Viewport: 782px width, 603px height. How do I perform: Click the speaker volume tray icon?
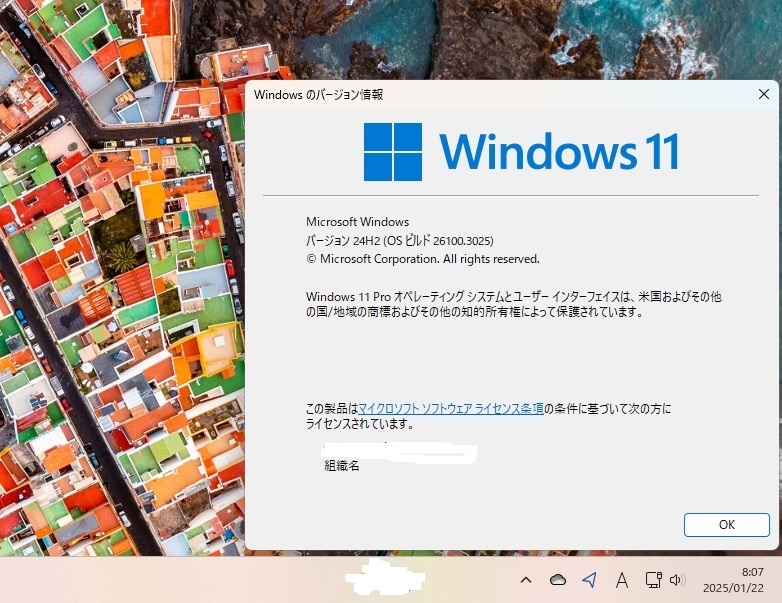coord(677,580)
